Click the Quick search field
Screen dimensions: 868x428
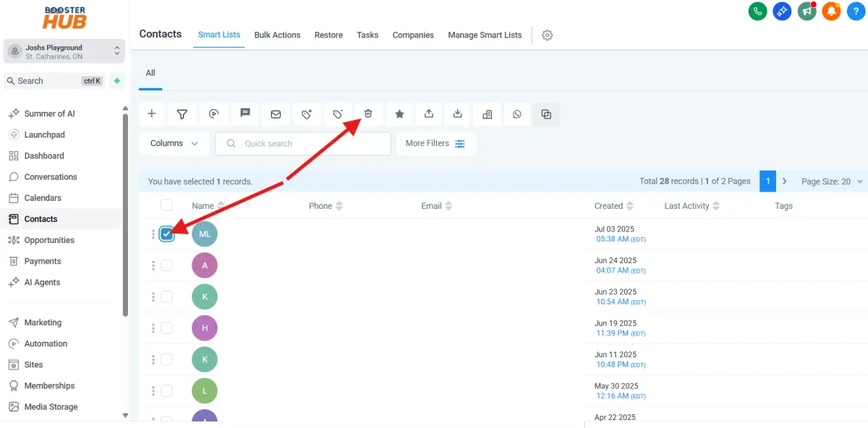click(x=303, y=143)
